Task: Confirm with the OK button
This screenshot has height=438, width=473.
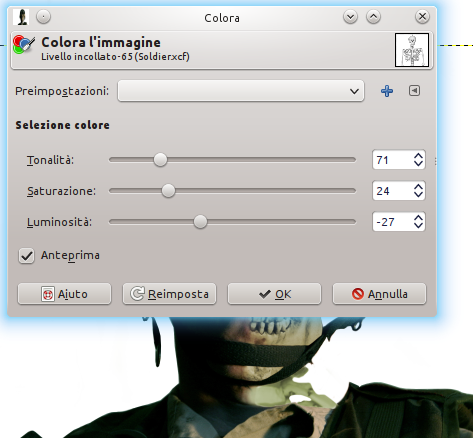Action: [x=274, y=294]
